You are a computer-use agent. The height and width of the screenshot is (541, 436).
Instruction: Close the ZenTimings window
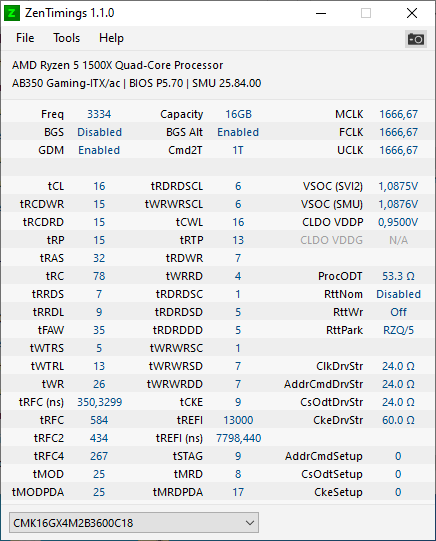[412, 13]
